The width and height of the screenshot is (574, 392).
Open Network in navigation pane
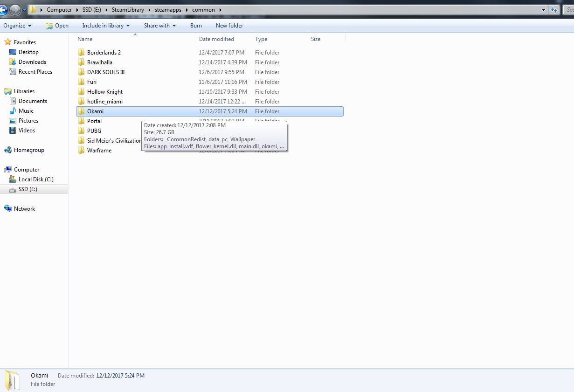(24, 209)
